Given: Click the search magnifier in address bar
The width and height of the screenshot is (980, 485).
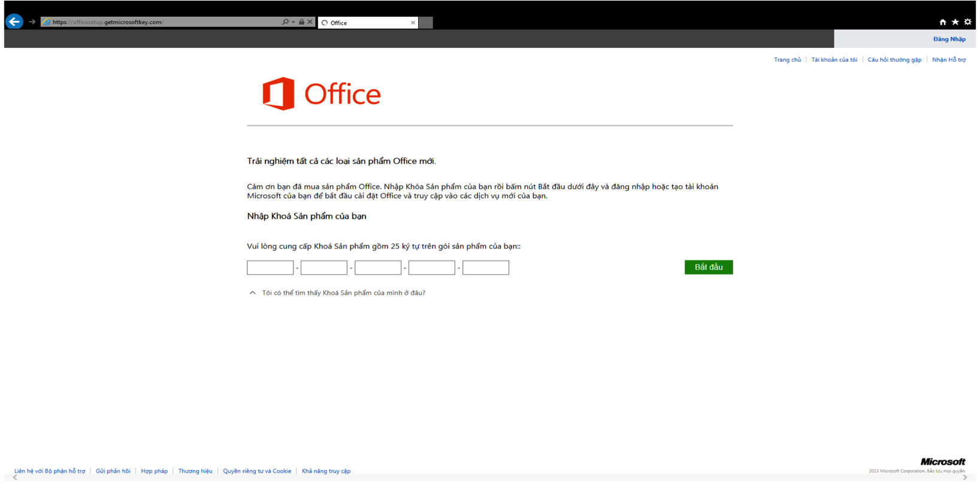Looking at the screenshot, I should 285,22.
